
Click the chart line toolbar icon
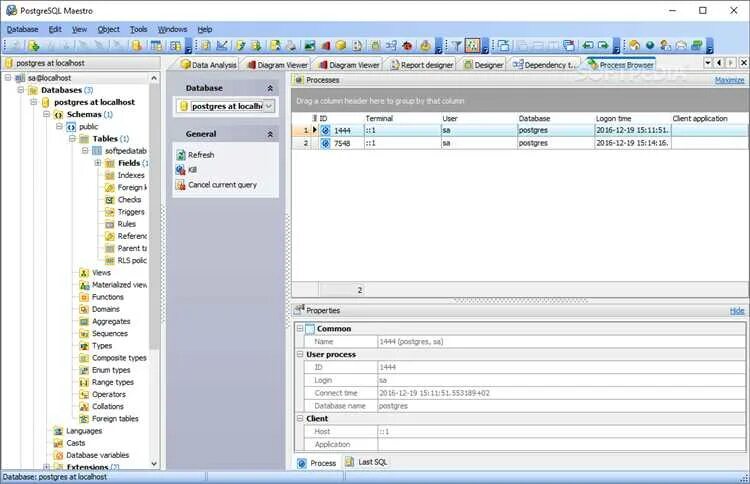coord(222,46)
